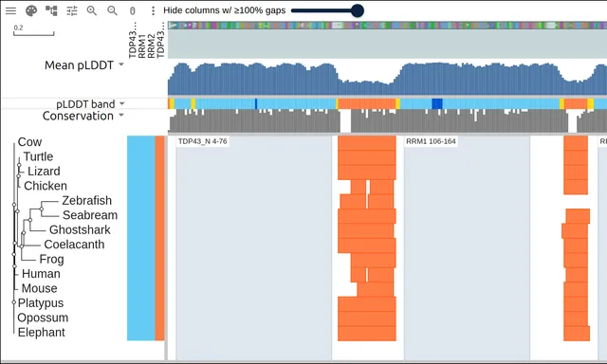Select the Zebrafish tree leaf
The height and width of the screenshot is (364, 607).
click(x=86, y=201)
